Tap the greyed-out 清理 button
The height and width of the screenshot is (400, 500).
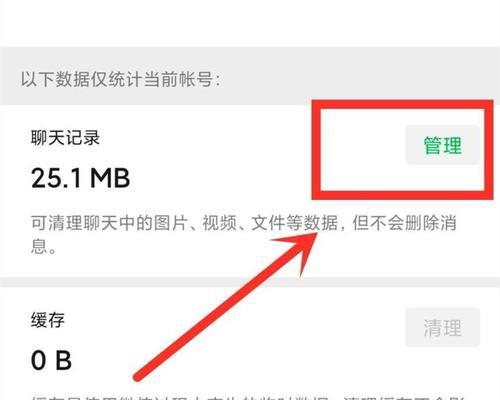click(x=442, y=328)
